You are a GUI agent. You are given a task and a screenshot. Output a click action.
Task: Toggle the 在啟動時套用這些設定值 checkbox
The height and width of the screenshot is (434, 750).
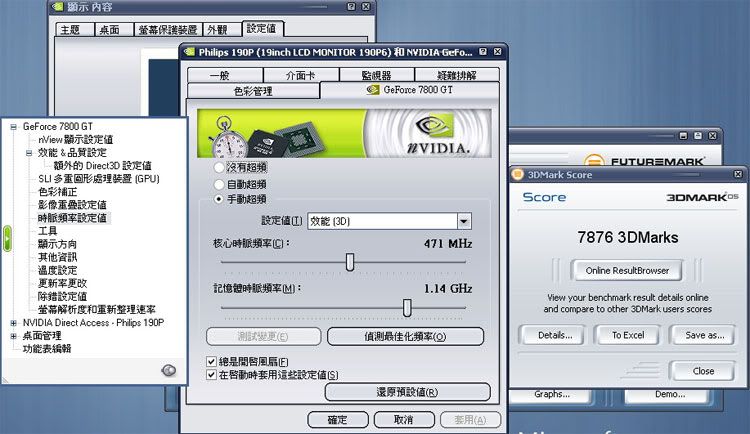(211, 374)
